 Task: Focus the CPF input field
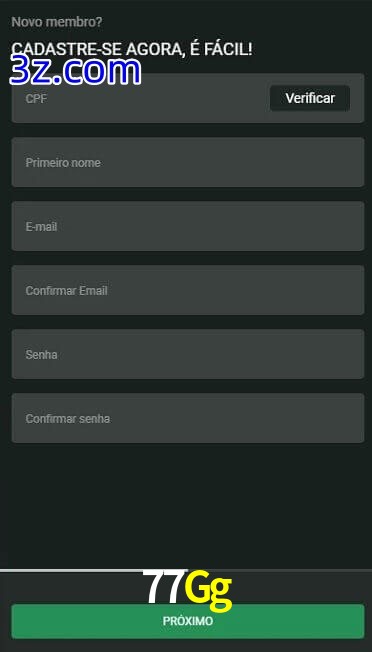coord(141,98)
